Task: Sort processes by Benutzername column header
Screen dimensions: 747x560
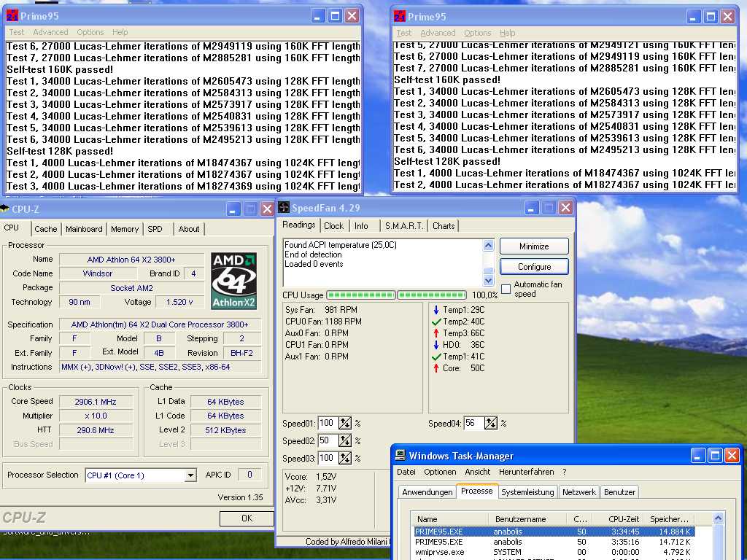Action: tap(528, 519)
